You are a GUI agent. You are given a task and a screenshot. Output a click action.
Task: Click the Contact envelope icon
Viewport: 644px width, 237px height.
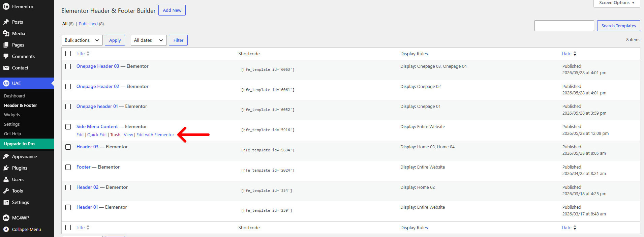pos(6,68)
